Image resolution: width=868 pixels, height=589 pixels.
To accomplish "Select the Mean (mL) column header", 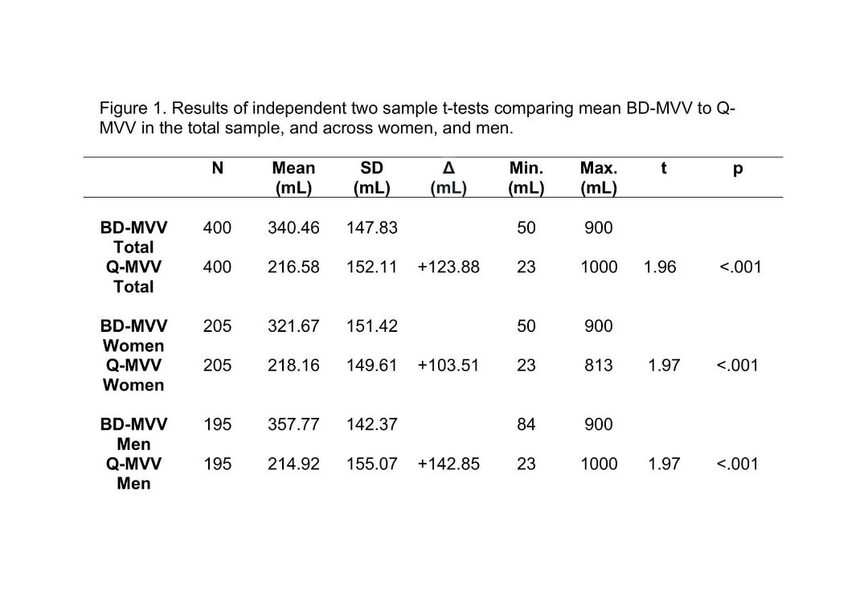I will coord(293,178).
